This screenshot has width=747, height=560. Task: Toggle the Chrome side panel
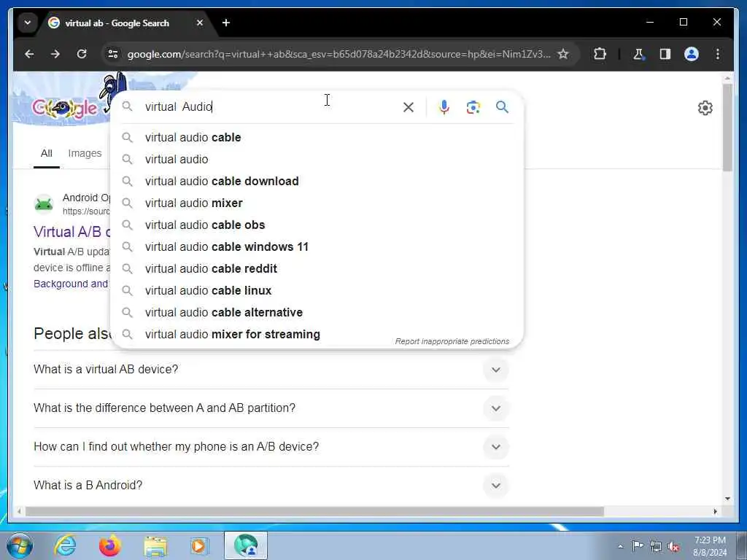(665, 54)
